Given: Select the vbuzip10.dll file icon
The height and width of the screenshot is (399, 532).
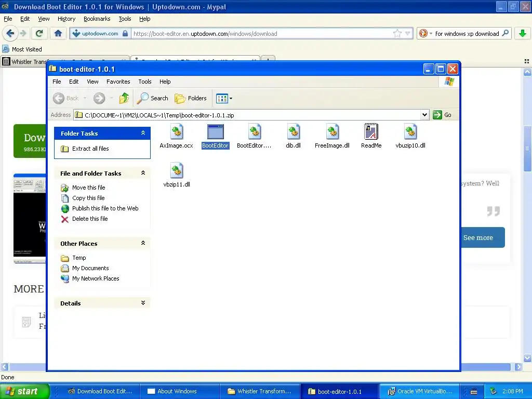Looking at the screenshot, I should (410, 131).
